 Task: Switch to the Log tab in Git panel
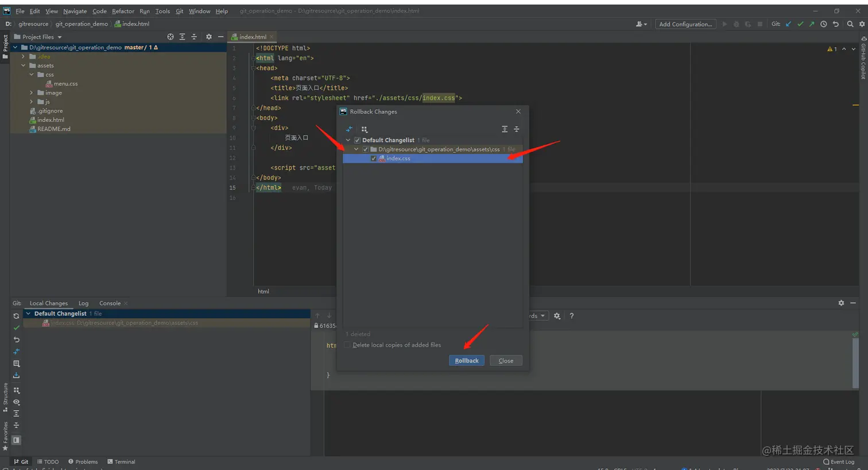(x=84, y=303)
